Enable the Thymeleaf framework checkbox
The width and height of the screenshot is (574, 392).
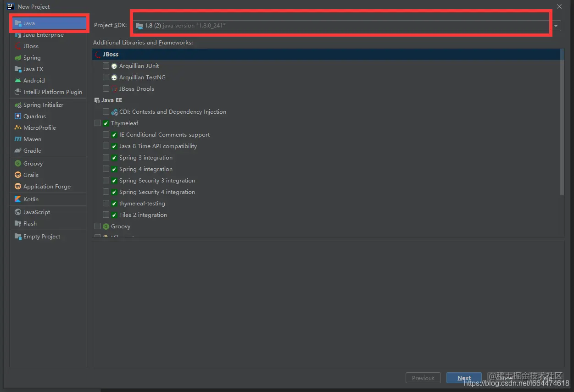(98, 123)
